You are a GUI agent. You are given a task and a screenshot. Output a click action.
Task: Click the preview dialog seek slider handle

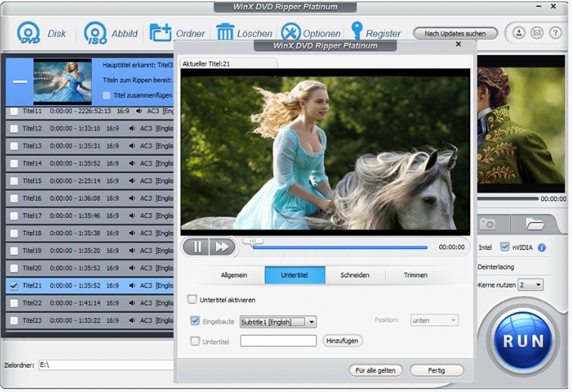click(x=252, y=242)
